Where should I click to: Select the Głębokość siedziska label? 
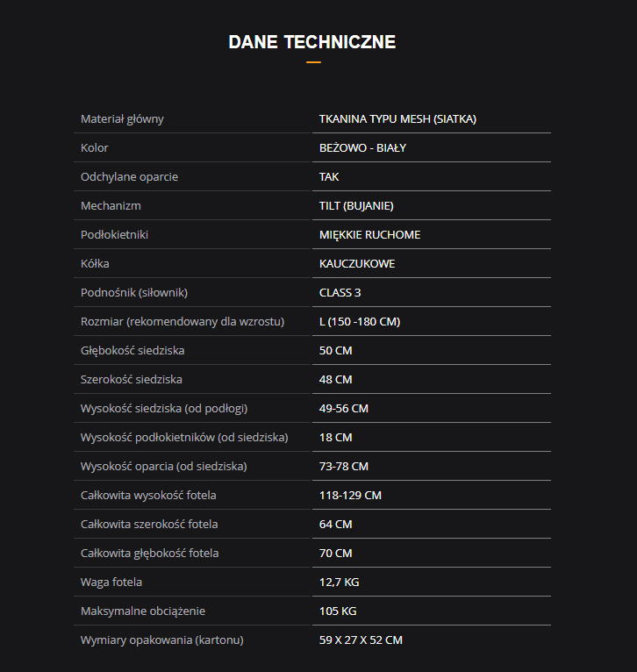click(132, 351)
